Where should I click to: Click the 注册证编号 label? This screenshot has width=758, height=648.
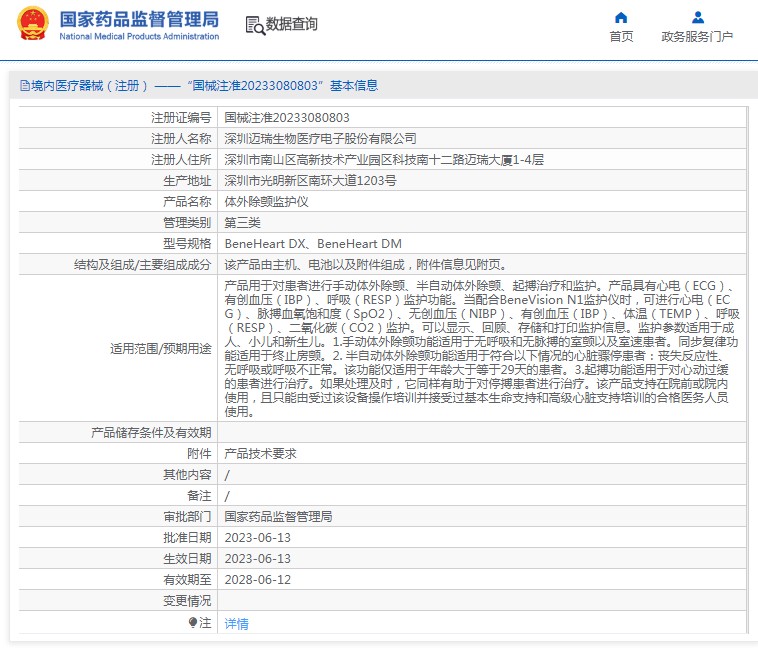pos(181,118)
